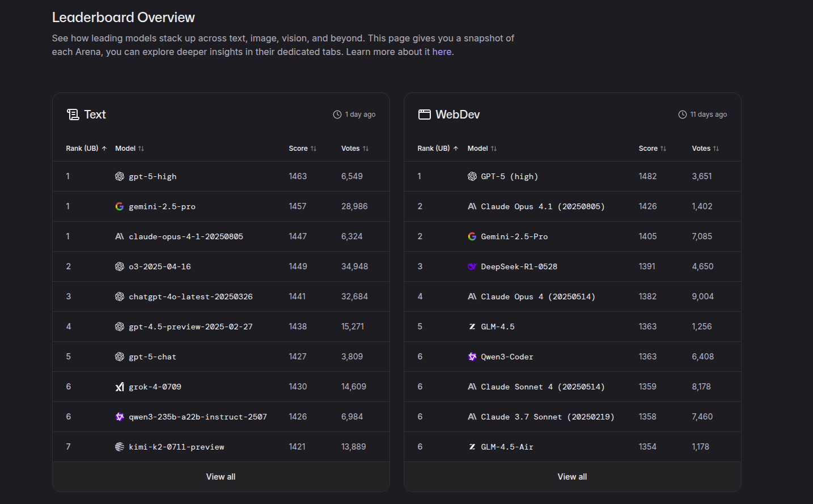Open the Text leaderboard heading
The width and height of the screenshot is (813, 504).
95,115
